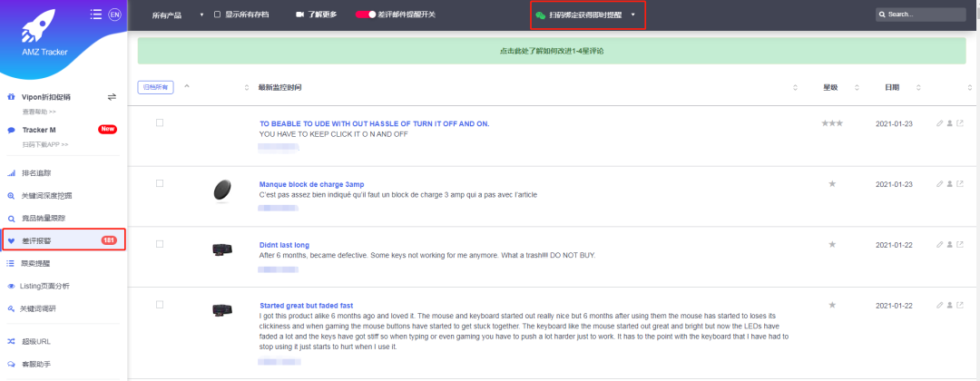The image size is (980, 381).
Task: Click person icon on 'Didnt last long' row
Action: [949, 245]
